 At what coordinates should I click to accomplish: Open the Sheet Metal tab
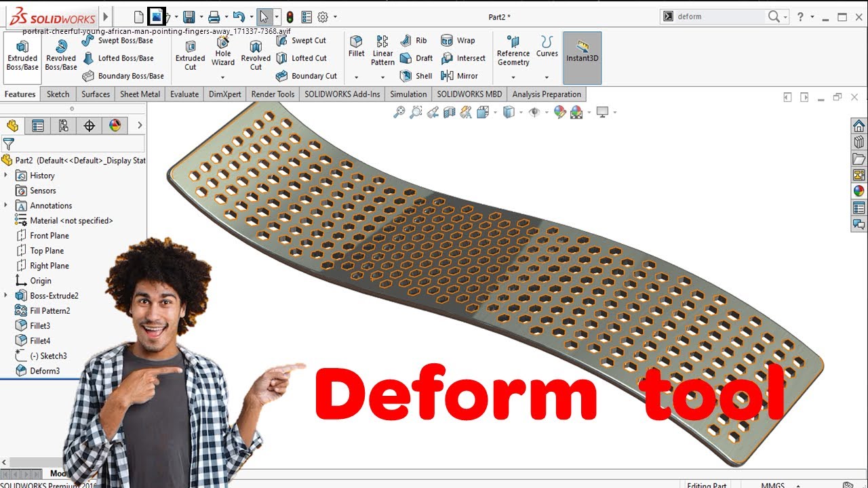[x=140, y=94]
